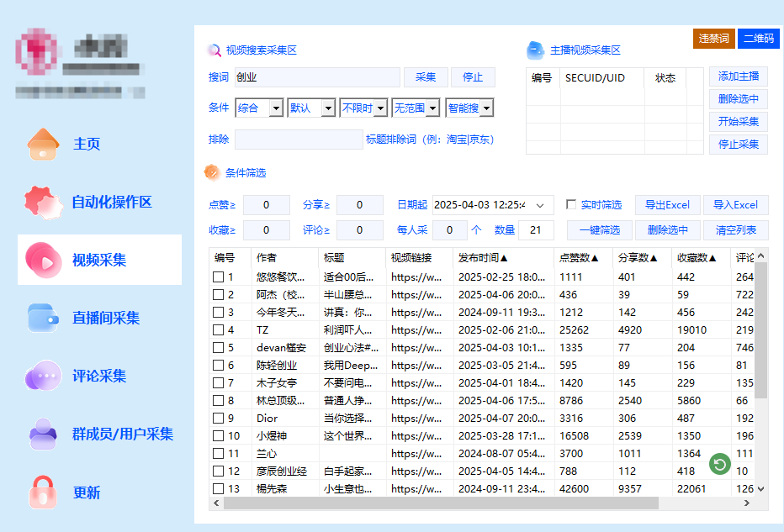Viewport: 784px width, 532px height.
Task: Click the pink video play icon
Action: [44, 260]
